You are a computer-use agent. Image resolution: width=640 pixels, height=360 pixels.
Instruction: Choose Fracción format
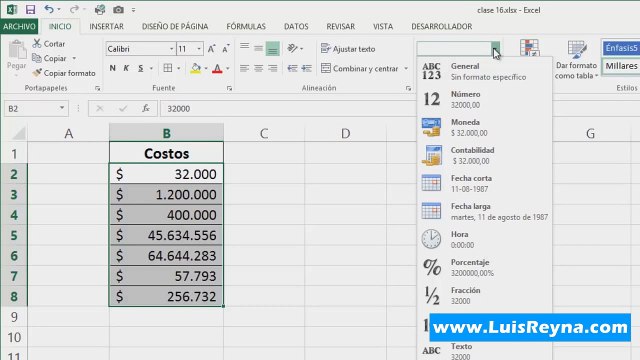[484, 296]
